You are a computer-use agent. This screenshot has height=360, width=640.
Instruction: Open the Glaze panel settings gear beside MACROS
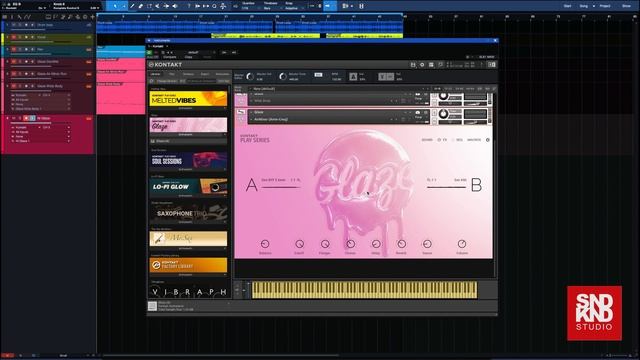point(488,140)
